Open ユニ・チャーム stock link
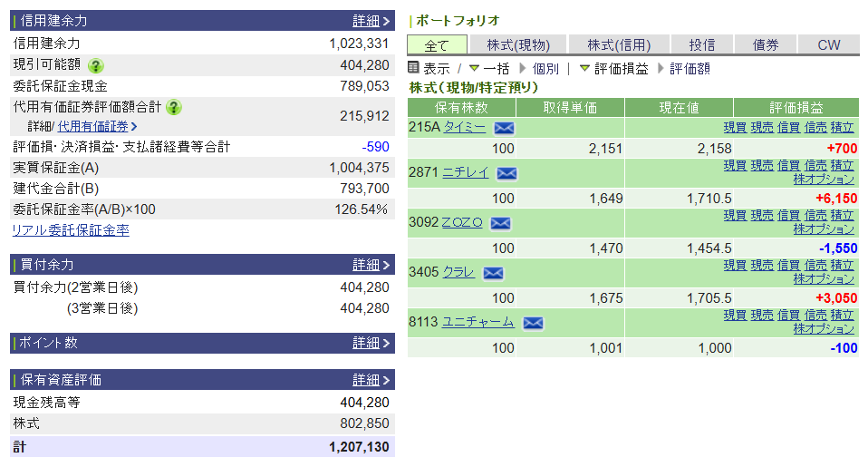This screenshot has height=467, width=868. pos(477,322)
